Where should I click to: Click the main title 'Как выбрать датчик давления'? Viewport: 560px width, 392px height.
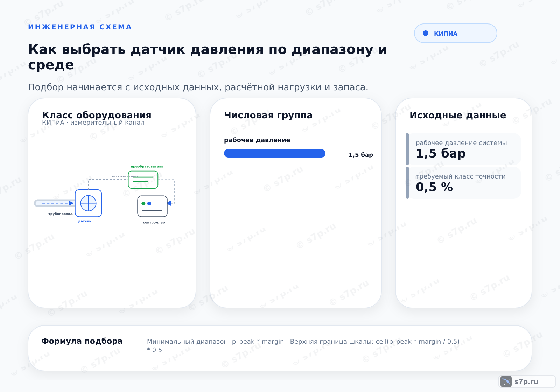(208, 57)
